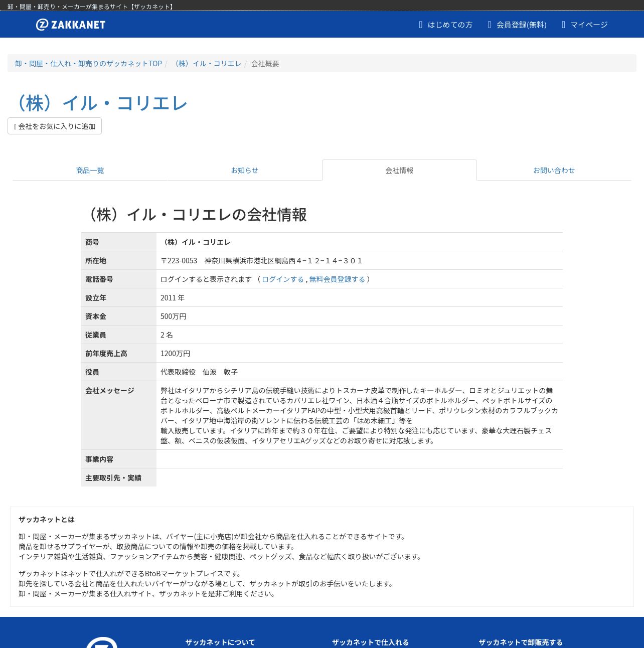
Task: Click the company message paragraph text
Action: point(359,416)
